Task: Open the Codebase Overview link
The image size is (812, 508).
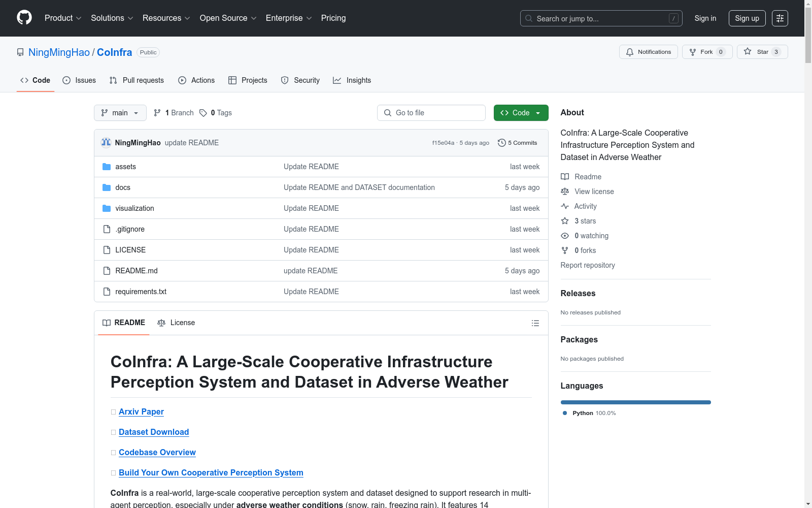Action: (x=157, y=452)
